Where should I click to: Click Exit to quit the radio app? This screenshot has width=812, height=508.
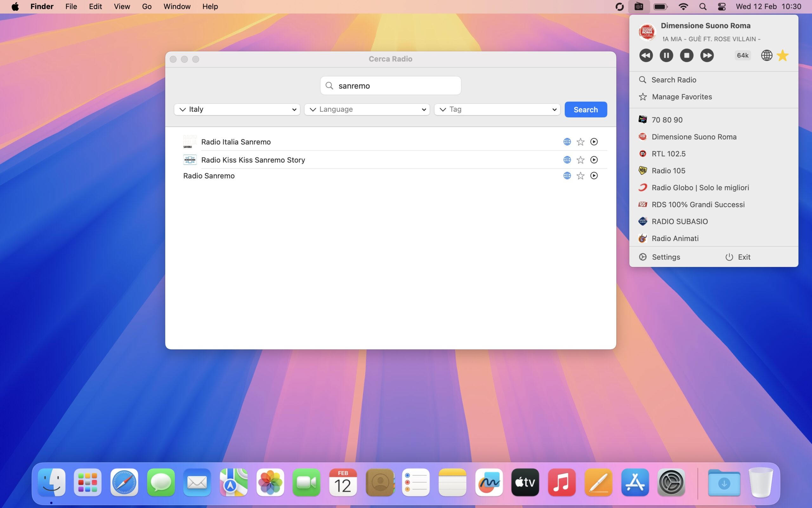coord(737,257)
